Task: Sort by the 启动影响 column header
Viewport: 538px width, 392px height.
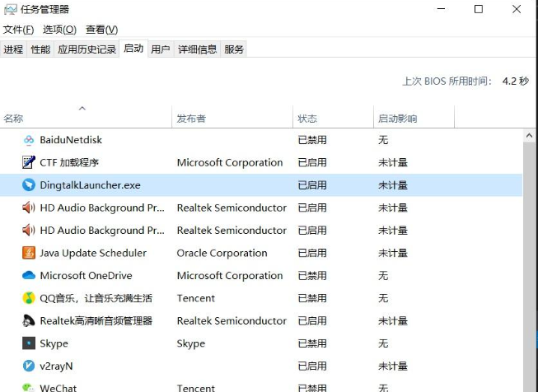Action: (414, 117)
